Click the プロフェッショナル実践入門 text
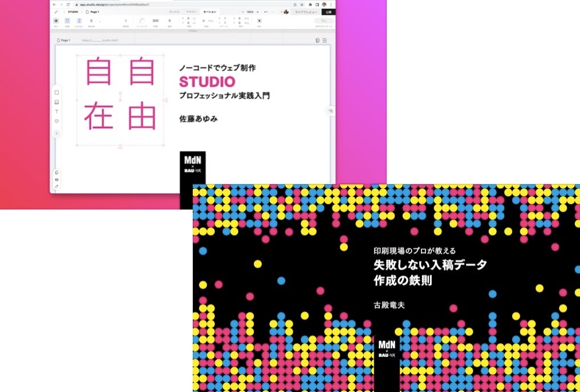This screenshot has width=580, height=392. tap(224, 96)
